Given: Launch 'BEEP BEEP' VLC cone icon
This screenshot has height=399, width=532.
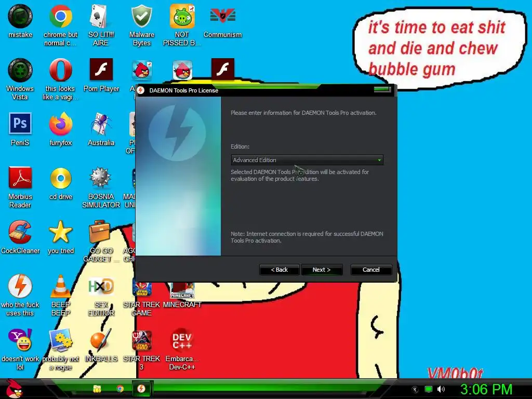Looking at the screenshot, I should pos(60,286).
